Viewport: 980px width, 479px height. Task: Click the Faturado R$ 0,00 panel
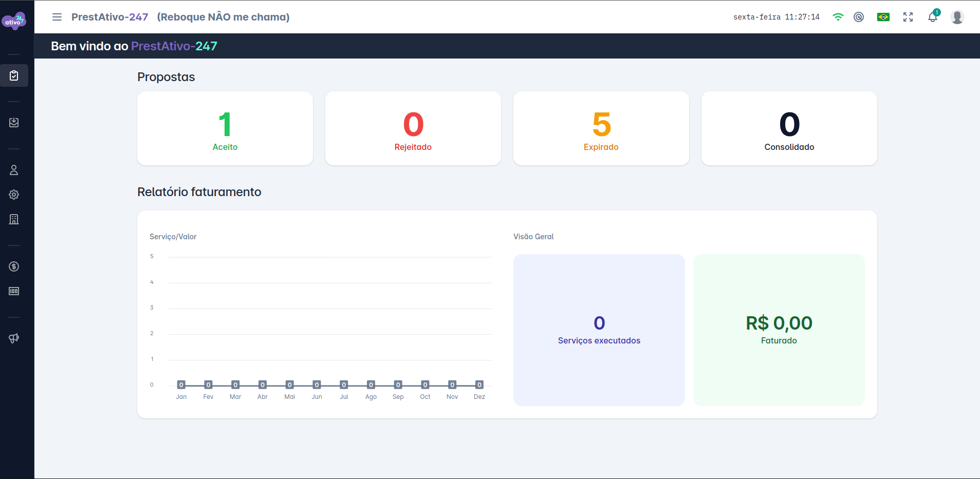[x=779, y=330]
